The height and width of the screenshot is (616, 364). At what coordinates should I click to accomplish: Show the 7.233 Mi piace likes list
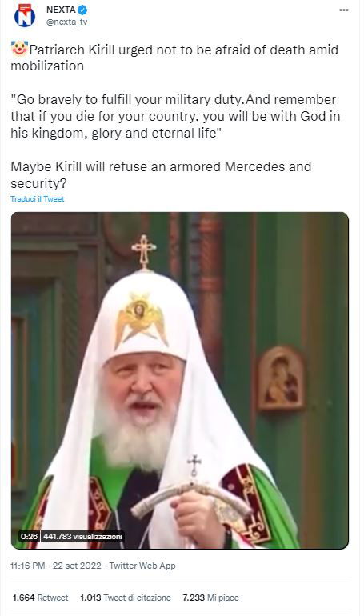coord(210,598)
